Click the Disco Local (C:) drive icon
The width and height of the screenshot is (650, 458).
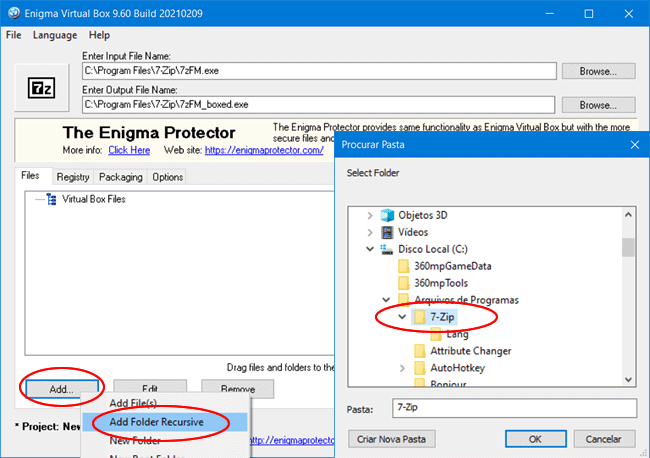click(x=387, y=249)
